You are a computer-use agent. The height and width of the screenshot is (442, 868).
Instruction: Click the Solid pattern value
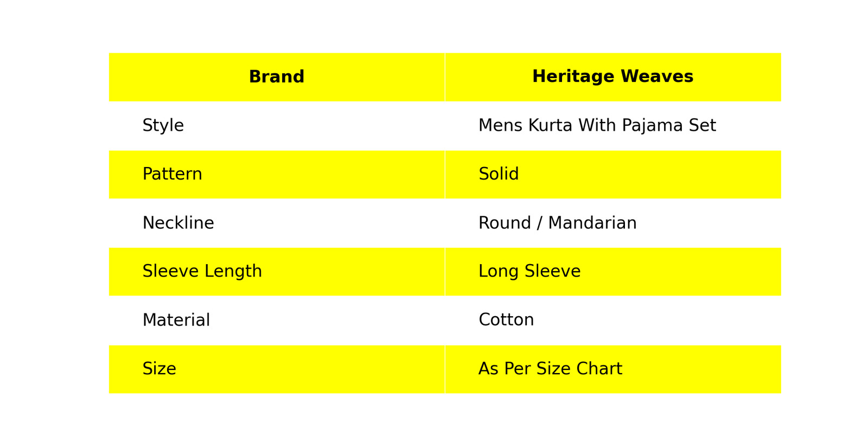pos(499,174)
